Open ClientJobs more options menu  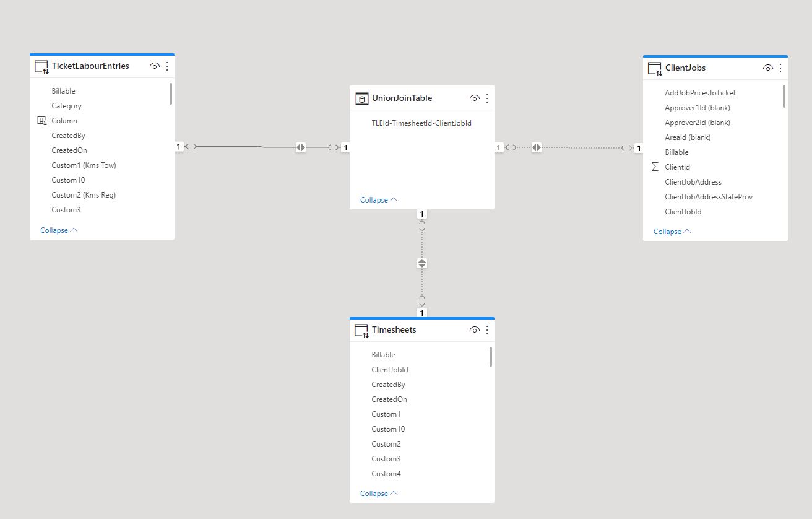tap(780, 68)
